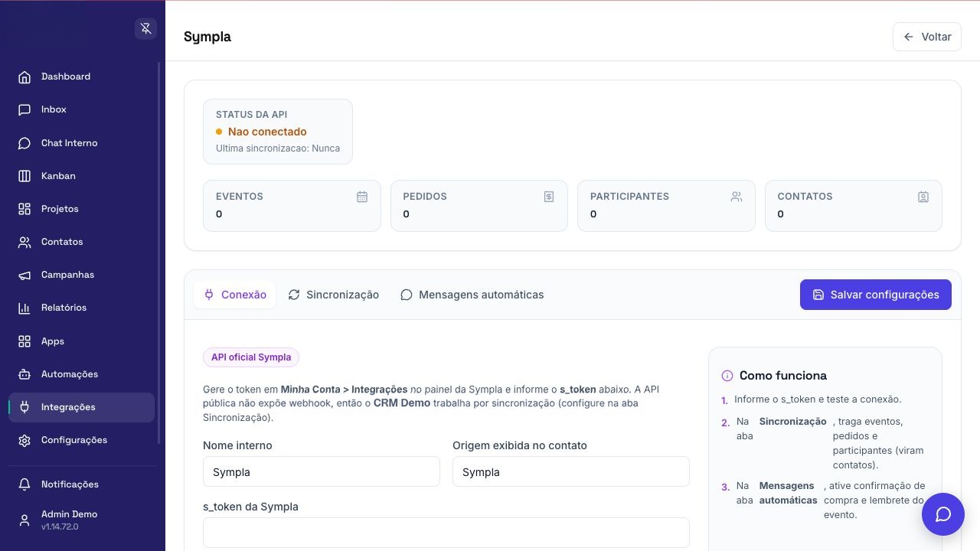Focus the Nome interno input field
The image size is (980, 551).
322,472
